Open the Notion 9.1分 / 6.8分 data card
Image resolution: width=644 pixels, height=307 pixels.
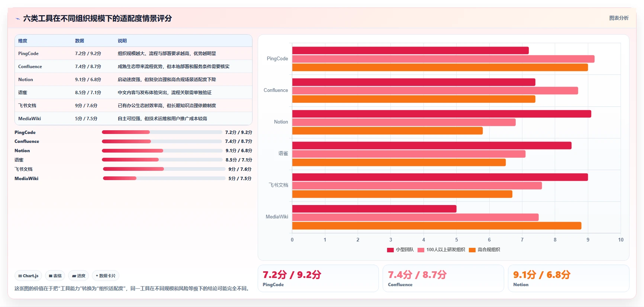[x=569, y=278]
